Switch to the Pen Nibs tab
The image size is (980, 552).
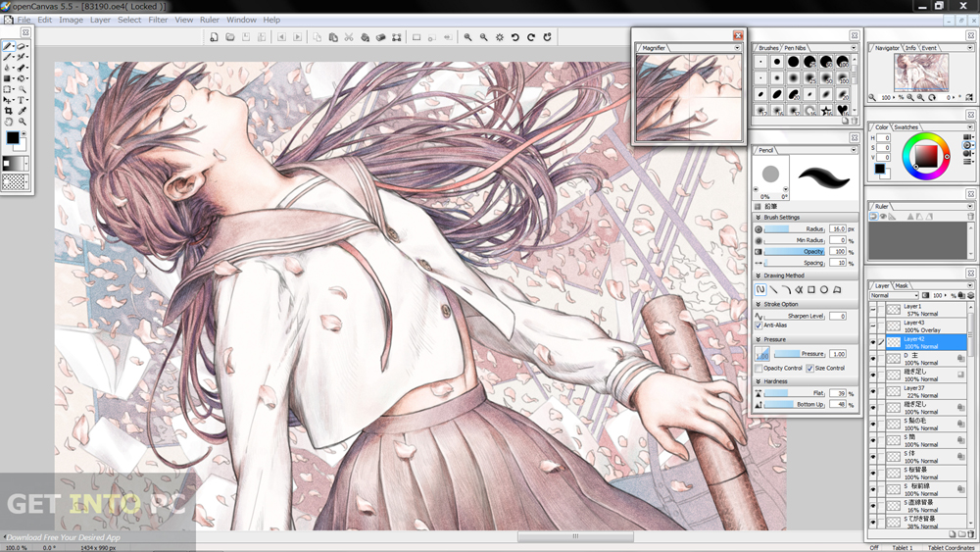point(795,47)
